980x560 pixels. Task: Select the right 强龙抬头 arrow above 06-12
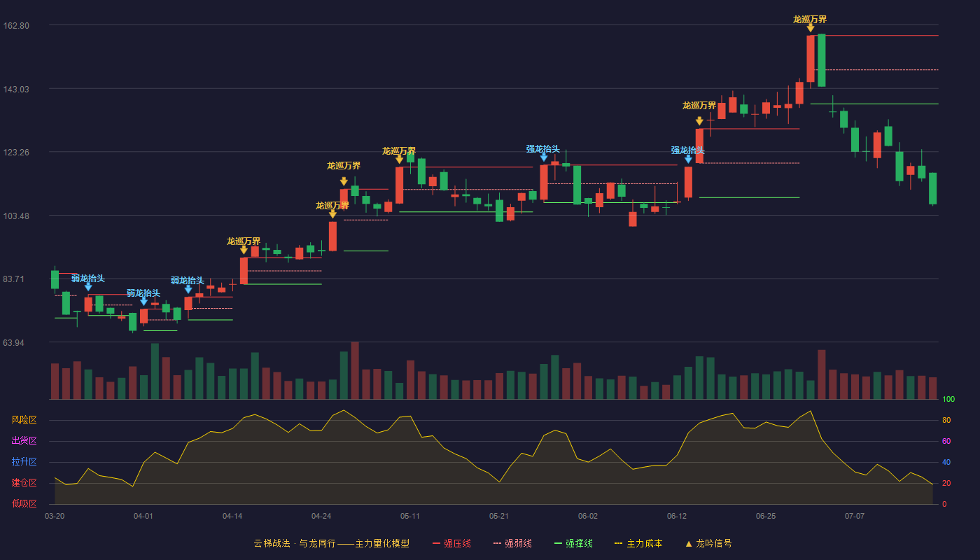(688, 159)
